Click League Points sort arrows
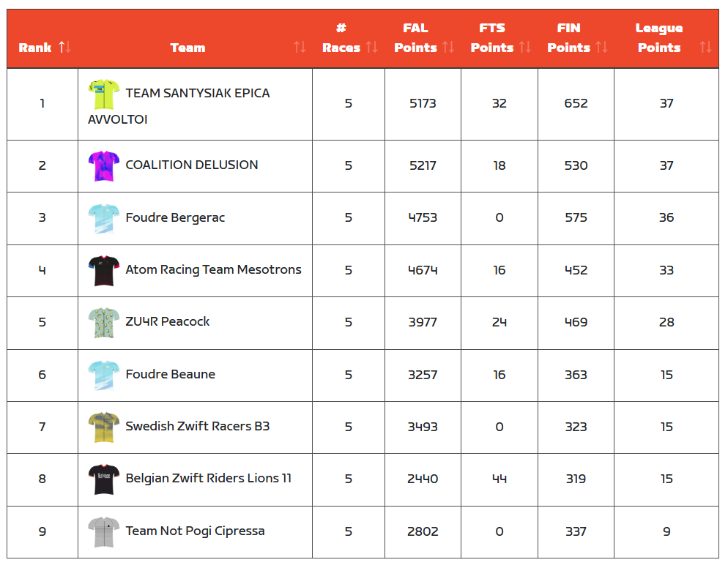 [x=705, y=48]
